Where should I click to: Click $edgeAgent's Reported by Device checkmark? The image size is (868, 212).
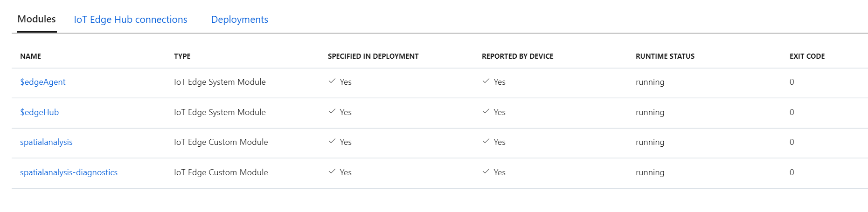click(x=486, y=82)
